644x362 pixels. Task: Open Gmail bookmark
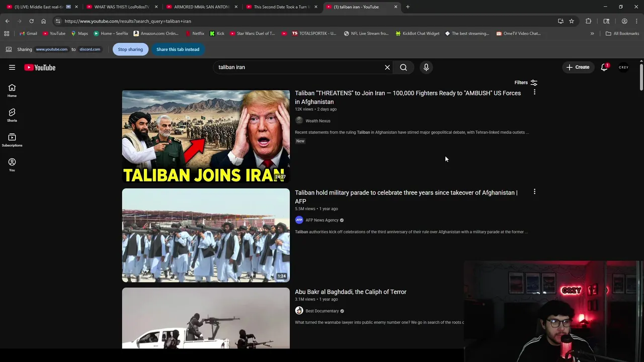[28, 34]
